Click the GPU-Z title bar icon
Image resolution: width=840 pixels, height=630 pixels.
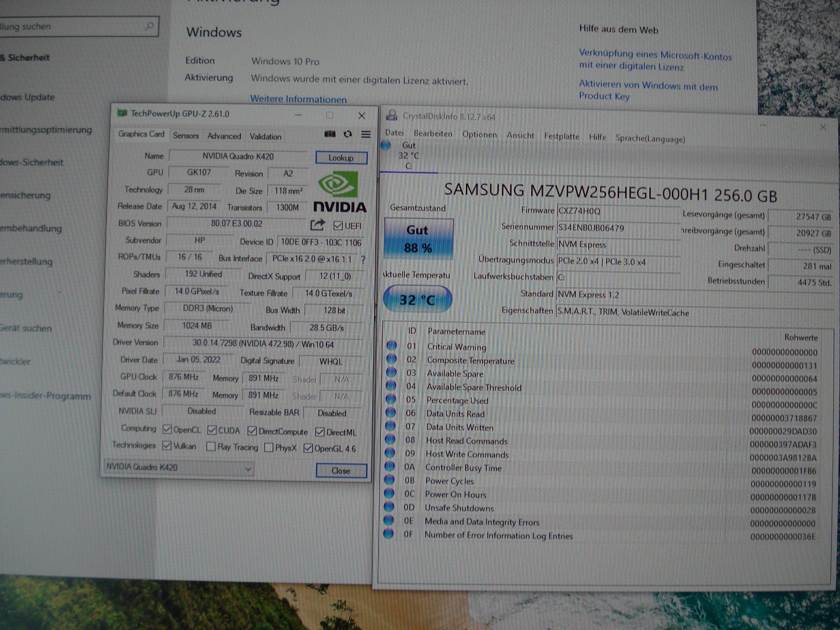[122, 113]
